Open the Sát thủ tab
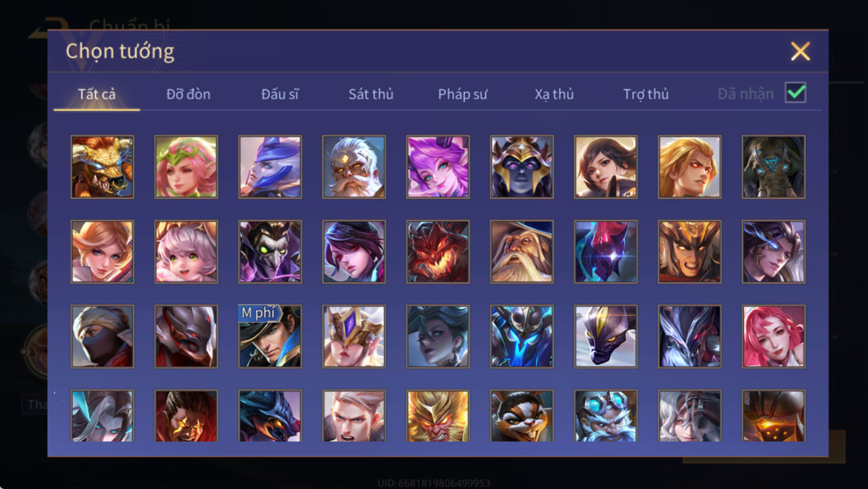Viewport: 868px width, 489px height. click(371, 94)
